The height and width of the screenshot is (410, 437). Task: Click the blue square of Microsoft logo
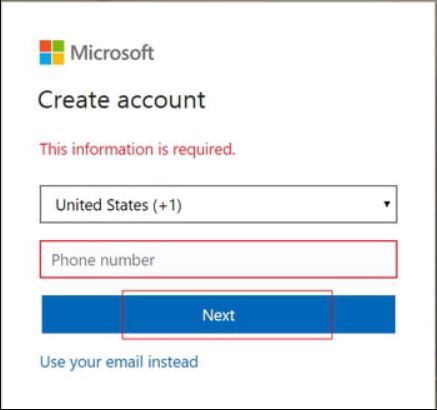[45, 59]
